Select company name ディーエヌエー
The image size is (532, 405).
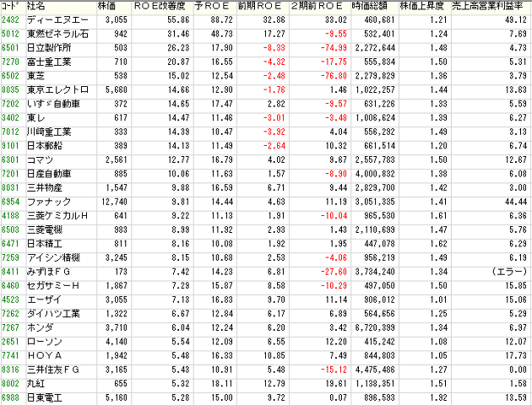57,20
